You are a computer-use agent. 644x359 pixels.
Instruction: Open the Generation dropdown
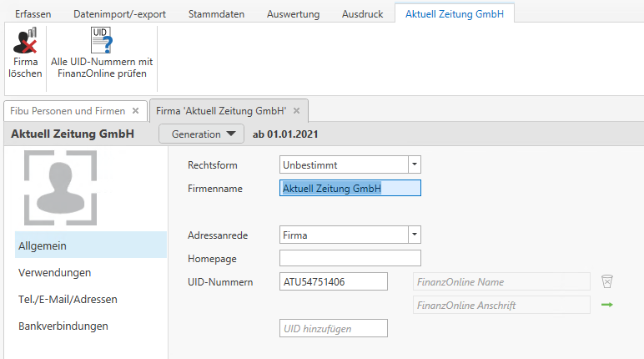pos(200,134)
